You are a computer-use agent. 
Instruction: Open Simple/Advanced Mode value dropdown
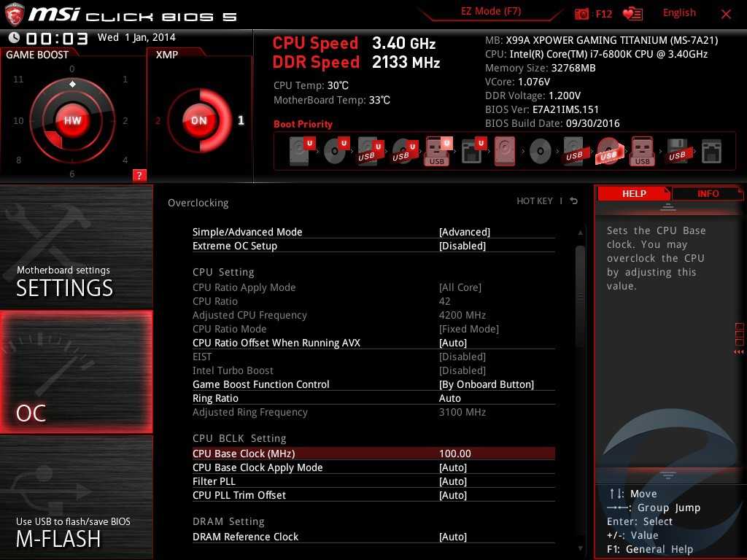pos(464,232)
